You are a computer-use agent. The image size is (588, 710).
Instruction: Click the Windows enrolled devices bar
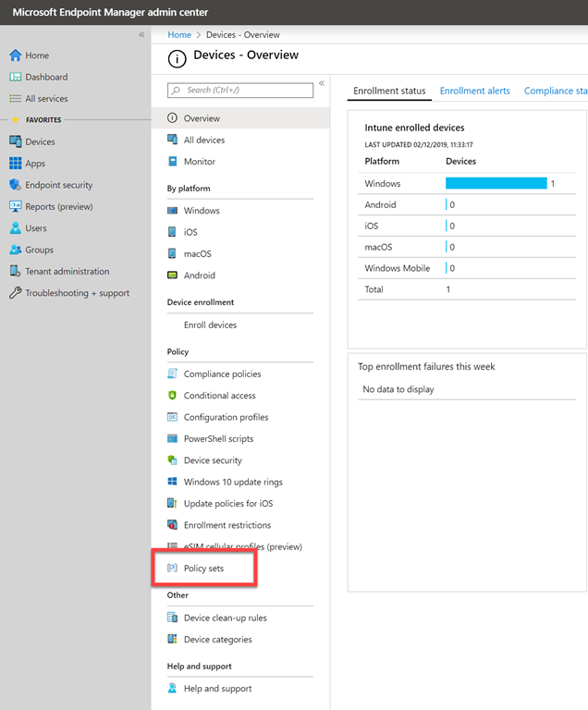point(496,184)
